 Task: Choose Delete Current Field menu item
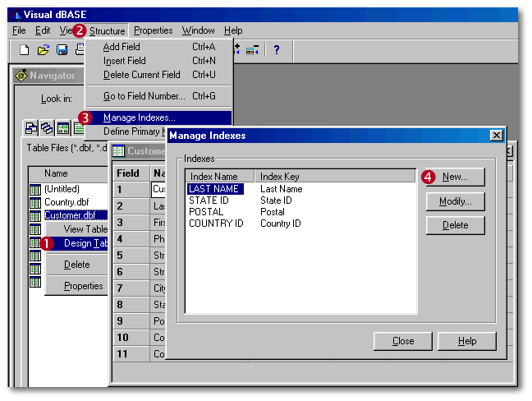pos(159,75)
